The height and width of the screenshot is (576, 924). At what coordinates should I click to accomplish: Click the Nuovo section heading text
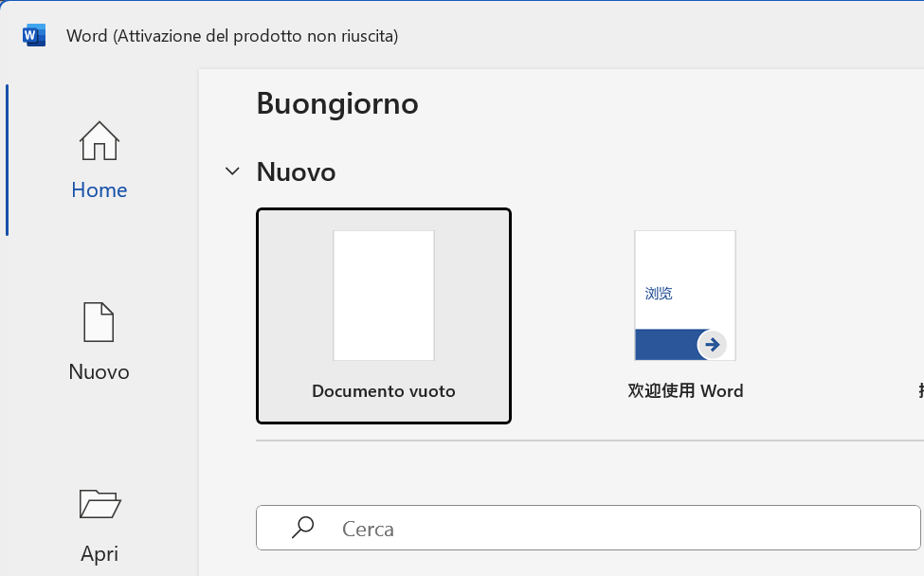296,172
